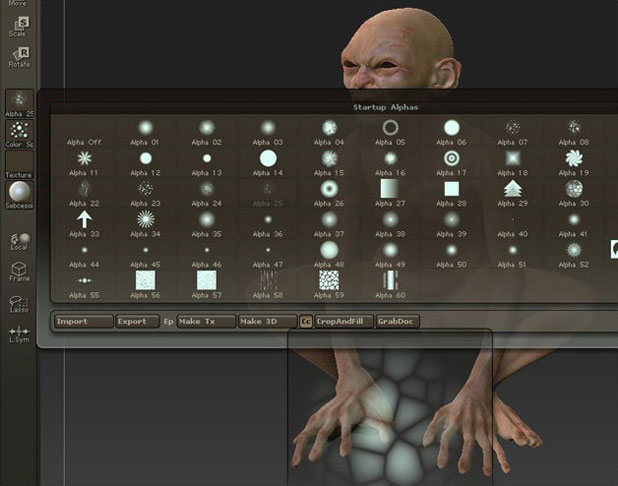618x486 pixels.
Task: Select the Alpha 48 large soft disc
Action: (x=329, y=255)
